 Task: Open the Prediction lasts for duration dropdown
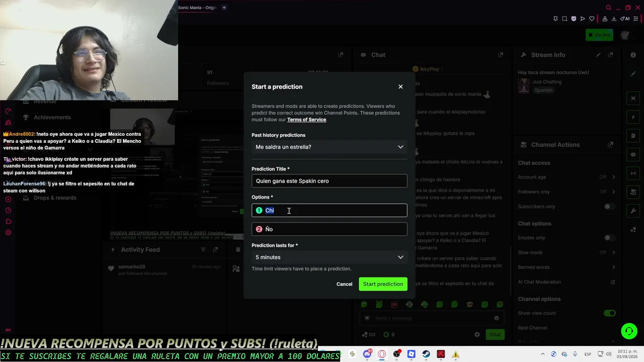click(330, 257)
